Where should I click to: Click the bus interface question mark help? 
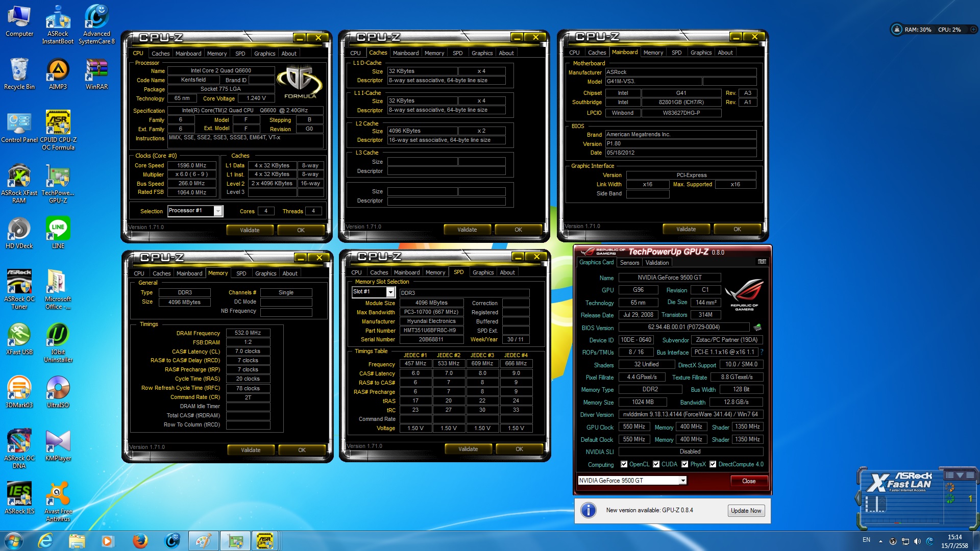point(762,352)
